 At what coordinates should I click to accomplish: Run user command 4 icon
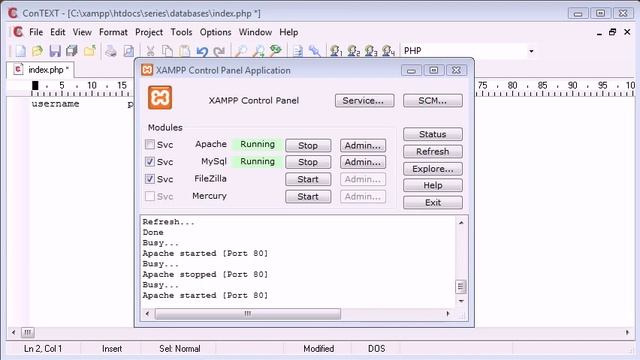388,51
